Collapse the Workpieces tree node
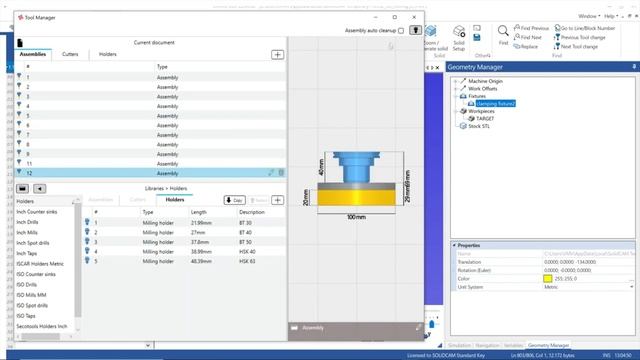640x360 pixels. coord(456,111)
